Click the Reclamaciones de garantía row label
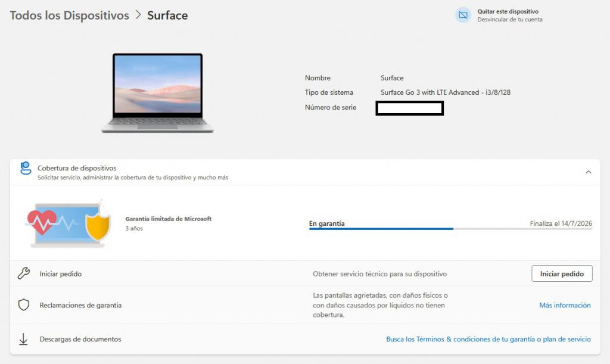 (x=80, y=305)
